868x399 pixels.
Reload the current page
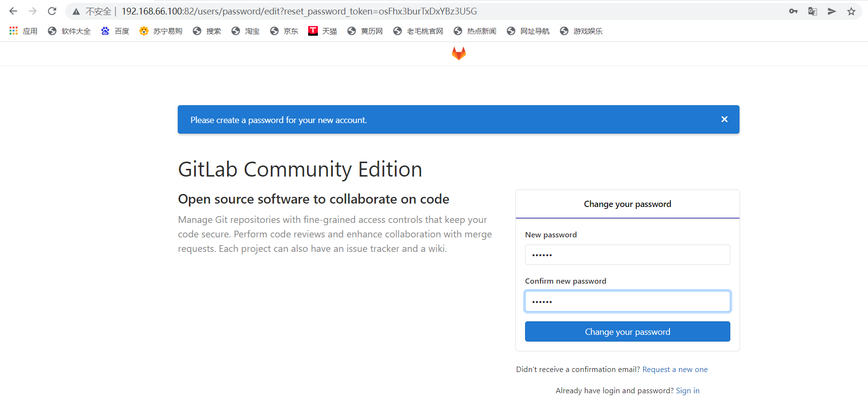(52, 11)
